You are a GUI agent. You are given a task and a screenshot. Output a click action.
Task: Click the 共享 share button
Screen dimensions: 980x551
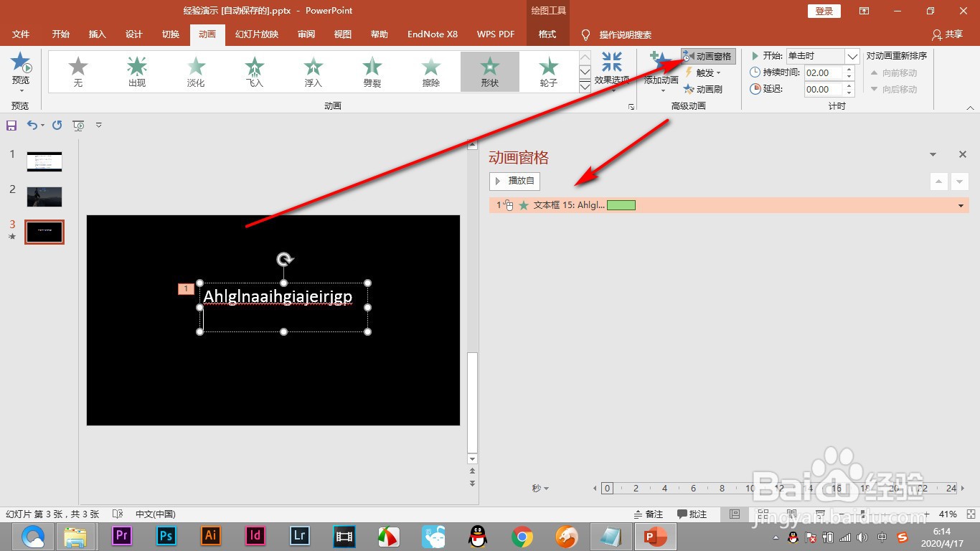pyautogui.click(x=947, y=34)
